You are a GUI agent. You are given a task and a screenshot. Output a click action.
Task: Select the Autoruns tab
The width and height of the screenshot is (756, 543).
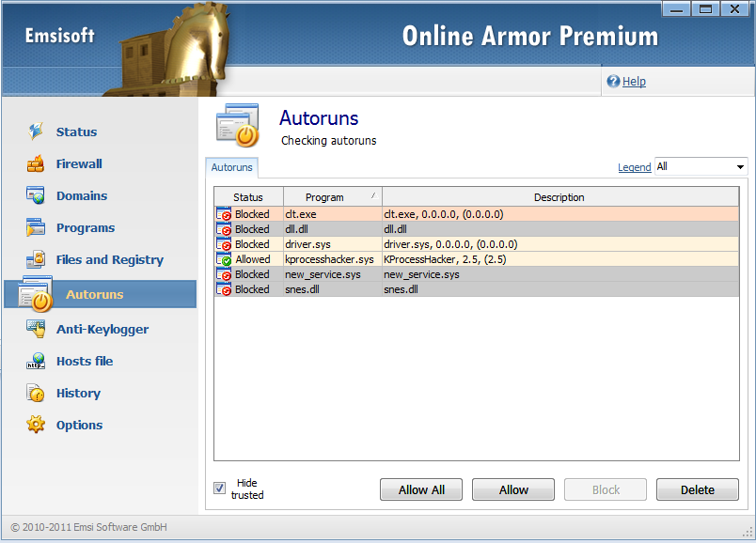pyautogui.click(x=232, y=167)
